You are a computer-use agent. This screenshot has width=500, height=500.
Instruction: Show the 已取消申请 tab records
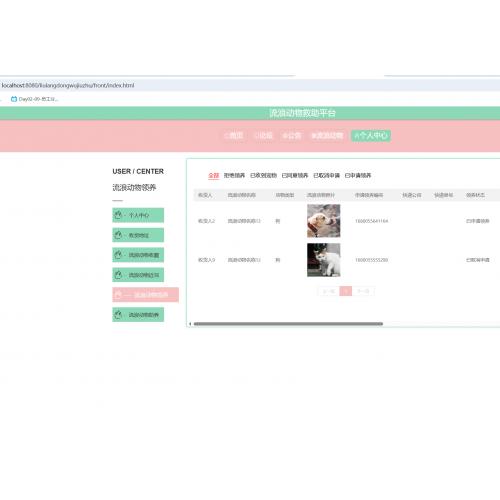pyautogui.click(x=326, y=175)
